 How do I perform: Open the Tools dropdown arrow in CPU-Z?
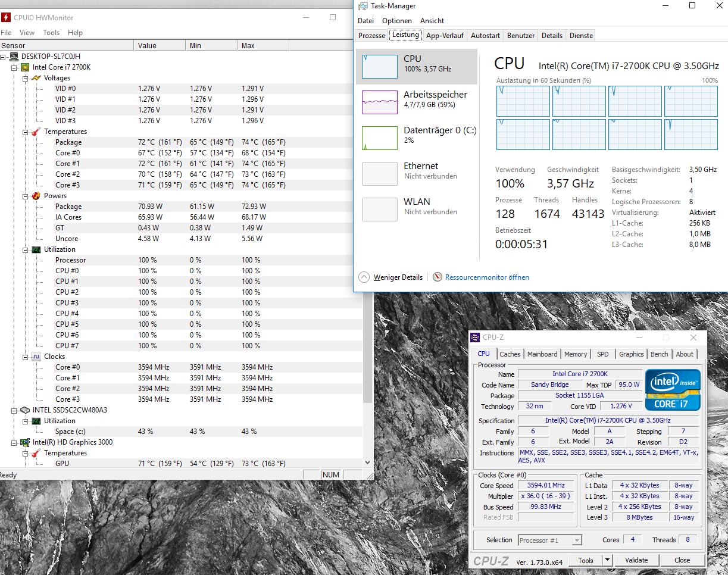[607, 560]
